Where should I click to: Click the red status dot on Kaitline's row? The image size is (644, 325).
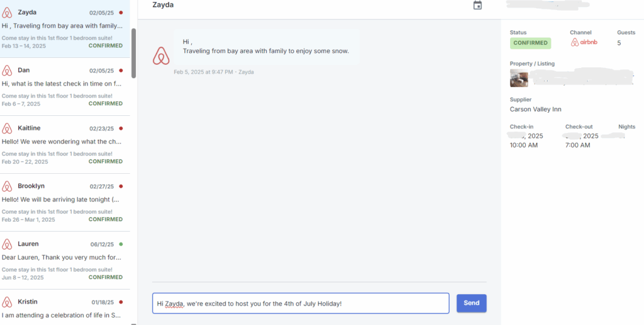coord(121,128)
